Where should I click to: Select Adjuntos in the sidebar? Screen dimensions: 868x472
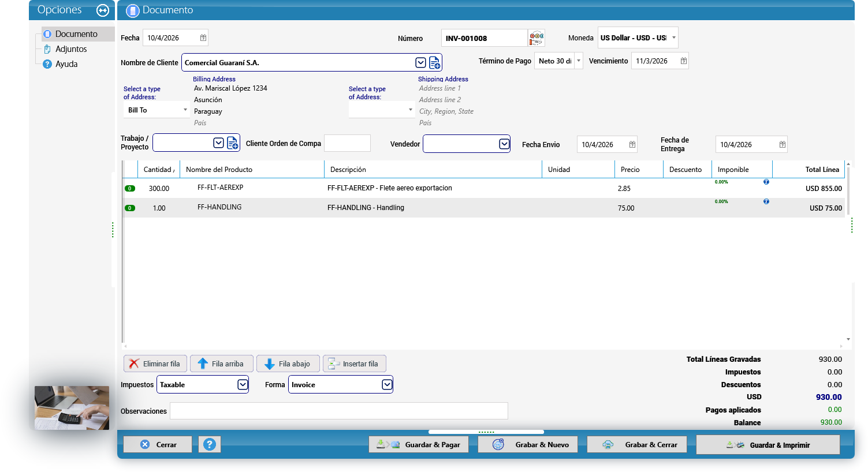71,49
